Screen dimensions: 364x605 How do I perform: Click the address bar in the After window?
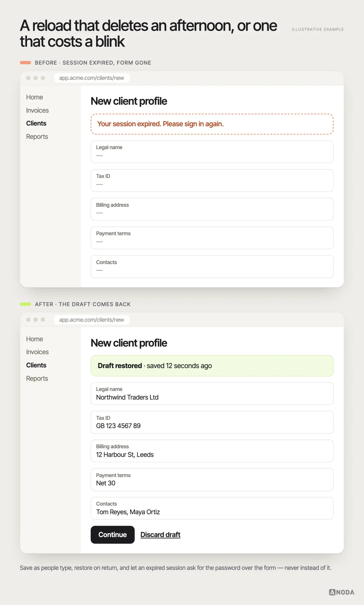[92, 320]
